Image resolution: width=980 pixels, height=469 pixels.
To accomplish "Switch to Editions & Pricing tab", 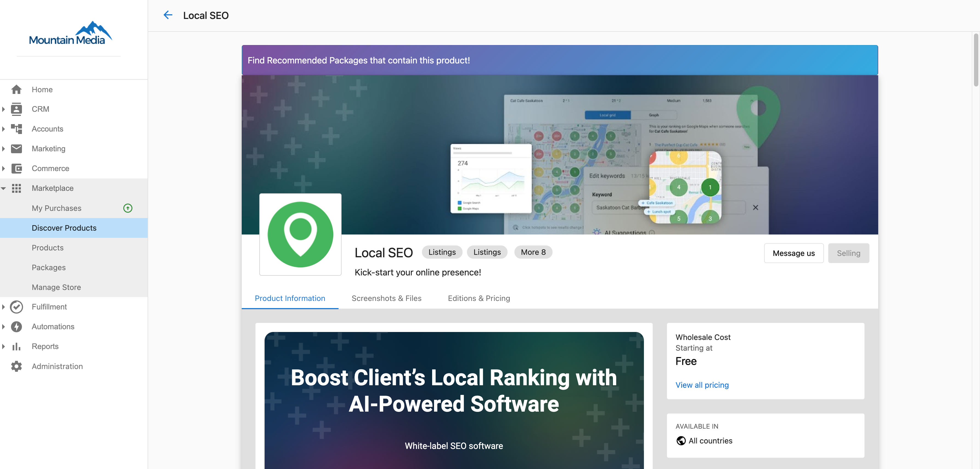I will click(479, 298).
